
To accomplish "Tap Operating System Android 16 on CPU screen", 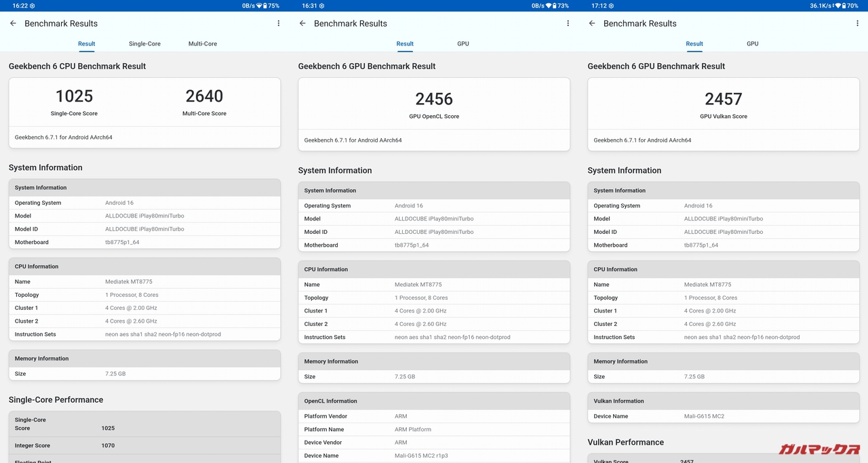I will (144, 203).
